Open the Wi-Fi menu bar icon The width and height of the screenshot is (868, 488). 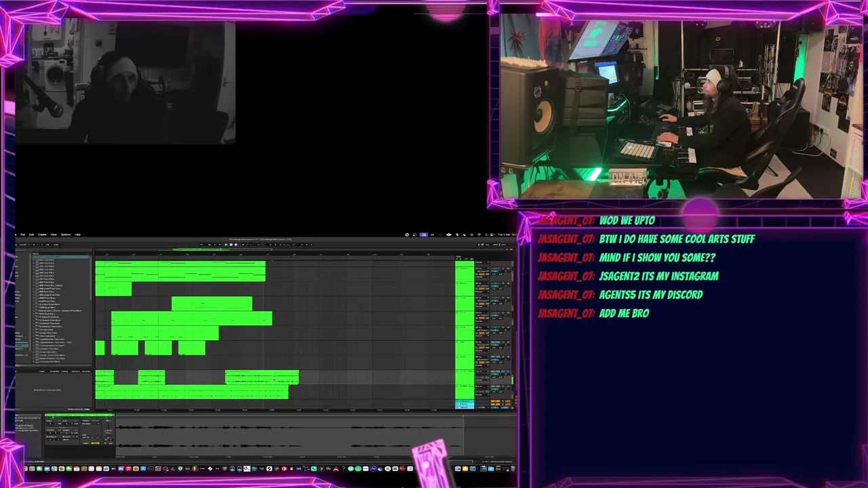point(479,235)
